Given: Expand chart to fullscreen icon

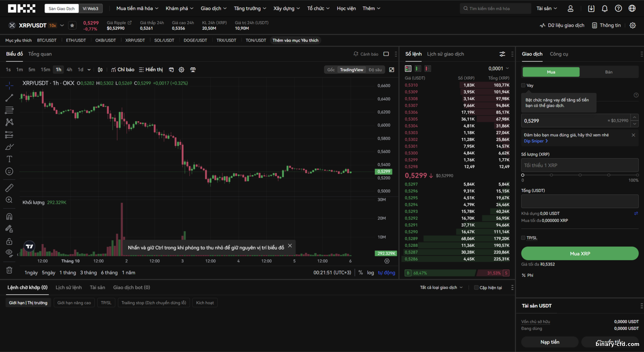Looking at the screenshot, I should (392, 70).
